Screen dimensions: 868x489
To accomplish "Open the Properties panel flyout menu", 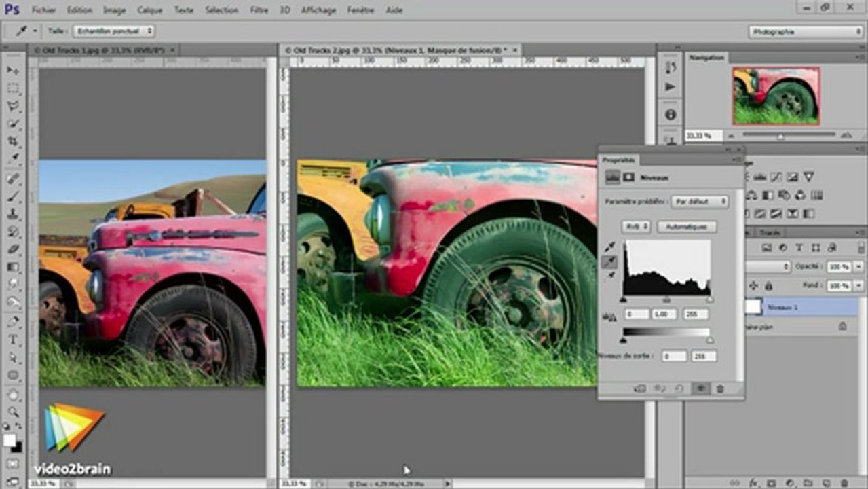I will (737, 160).
